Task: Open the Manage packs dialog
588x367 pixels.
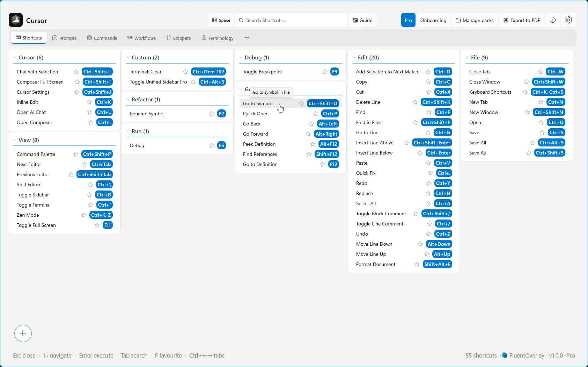Action: [x=475, y=20]
